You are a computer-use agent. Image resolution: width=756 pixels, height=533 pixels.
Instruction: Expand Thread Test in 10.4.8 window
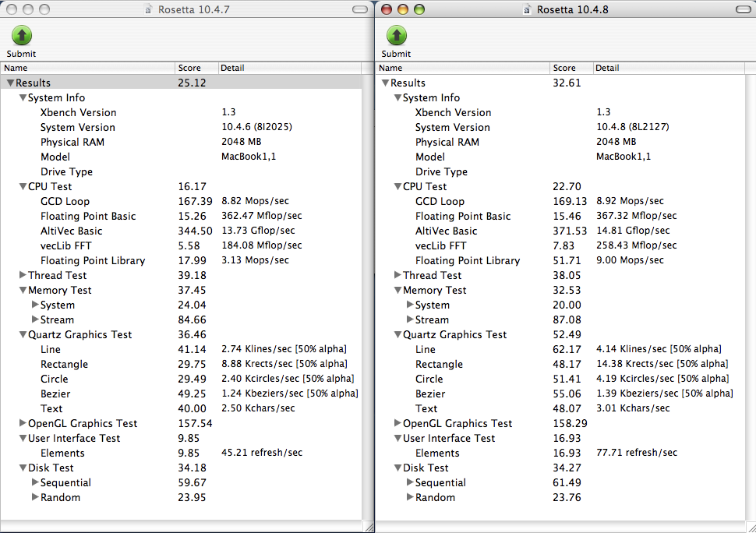(397, 275)
